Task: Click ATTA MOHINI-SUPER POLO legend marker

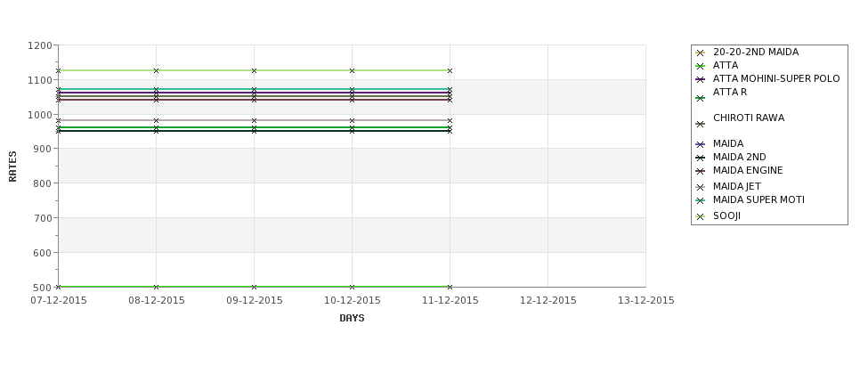Action: [x=700, y=80]
